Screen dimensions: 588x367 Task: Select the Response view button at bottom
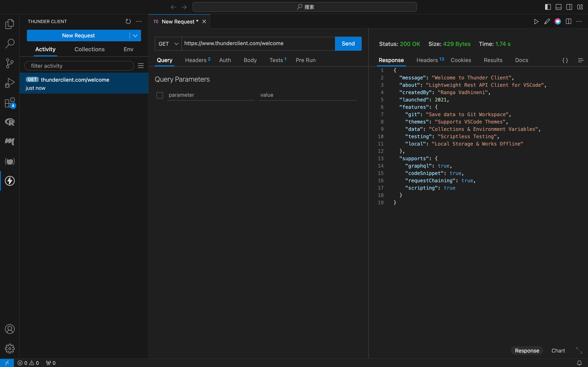527,350
